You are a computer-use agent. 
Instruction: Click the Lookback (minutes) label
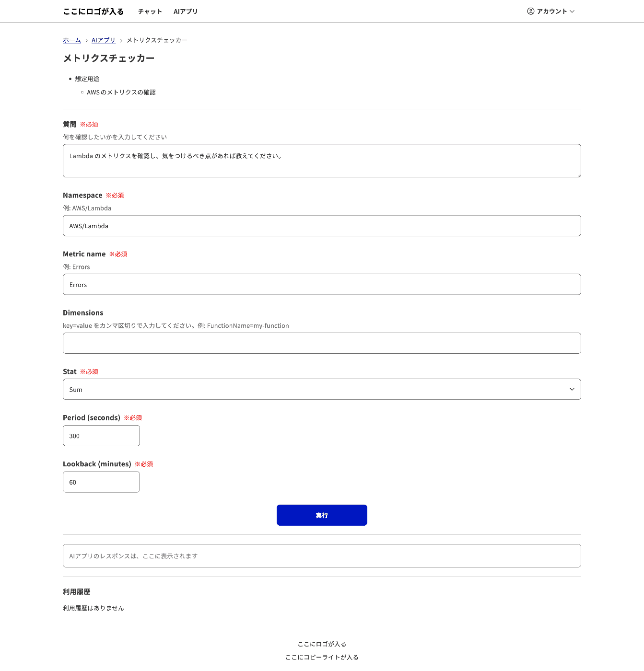click(x=97, y=464)
